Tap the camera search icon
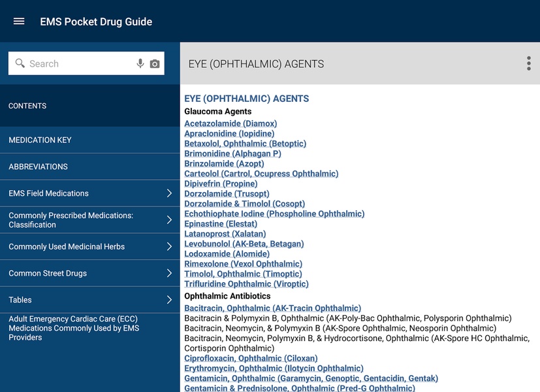Image resolution: width=540 pixels, height=392 pixels. [155, 64]
